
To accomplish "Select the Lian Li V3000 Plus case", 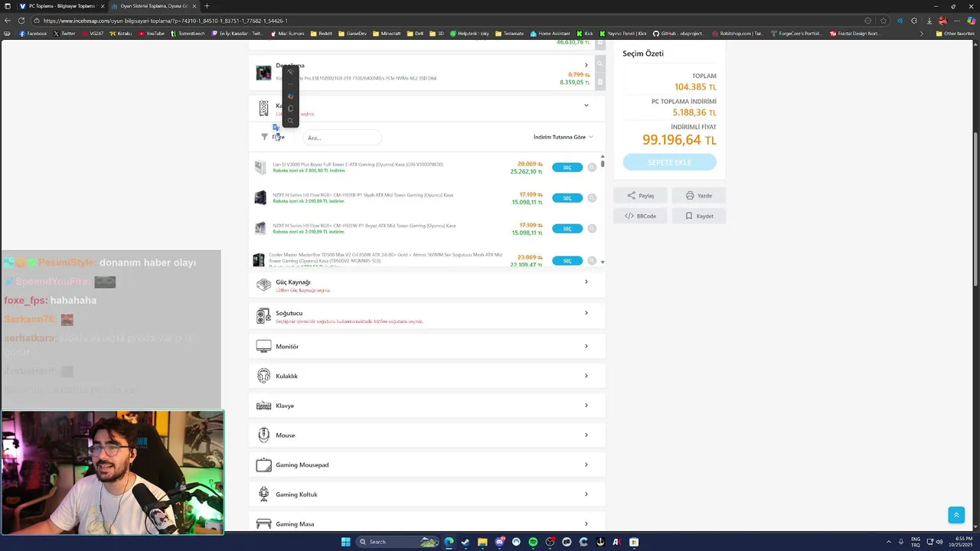I will pyautogui.click(x=567, y=168).
